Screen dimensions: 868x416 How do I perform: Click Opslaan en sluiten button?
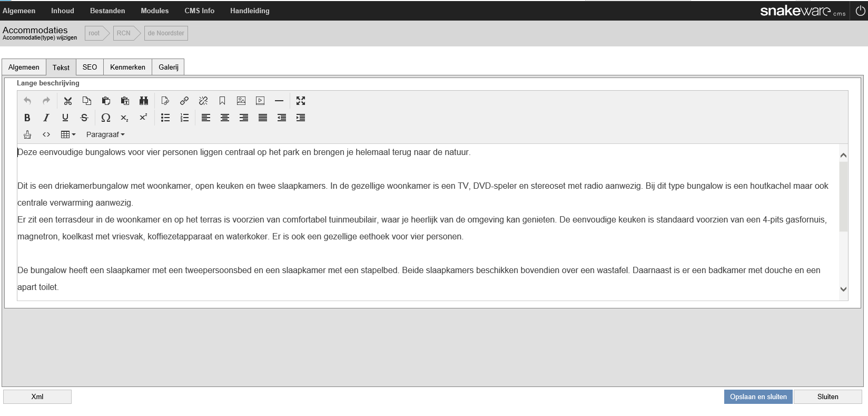click(x=758, y=396)
